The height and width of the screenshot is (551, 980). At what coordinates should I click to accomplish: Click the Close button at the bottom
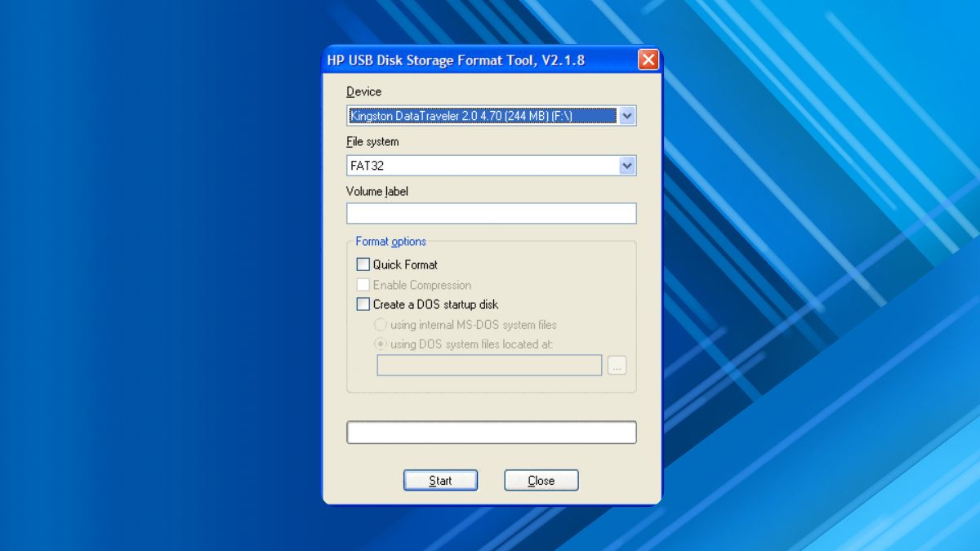coord(541,481)
